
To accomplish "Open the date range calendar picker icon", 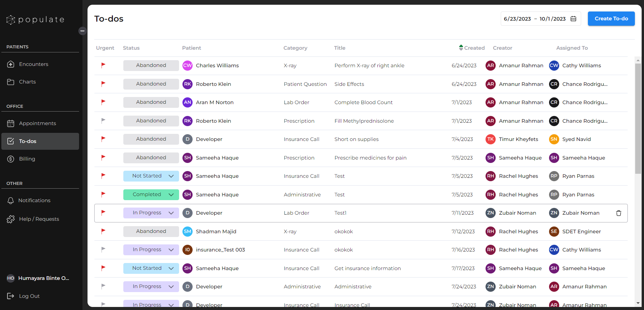I will click(x=573, y=19).
